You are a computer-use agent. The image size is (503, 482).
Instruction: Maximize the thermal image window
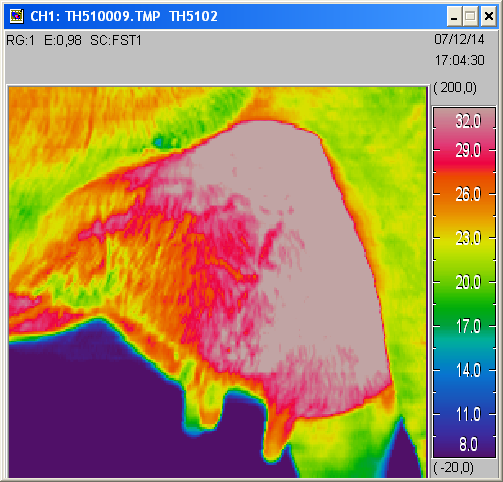(470, 16)
